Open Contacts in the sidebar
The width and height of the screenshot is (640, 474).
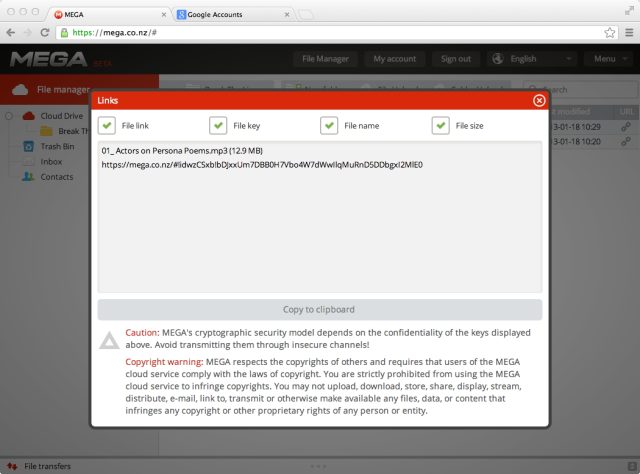[x=57, y=177]
